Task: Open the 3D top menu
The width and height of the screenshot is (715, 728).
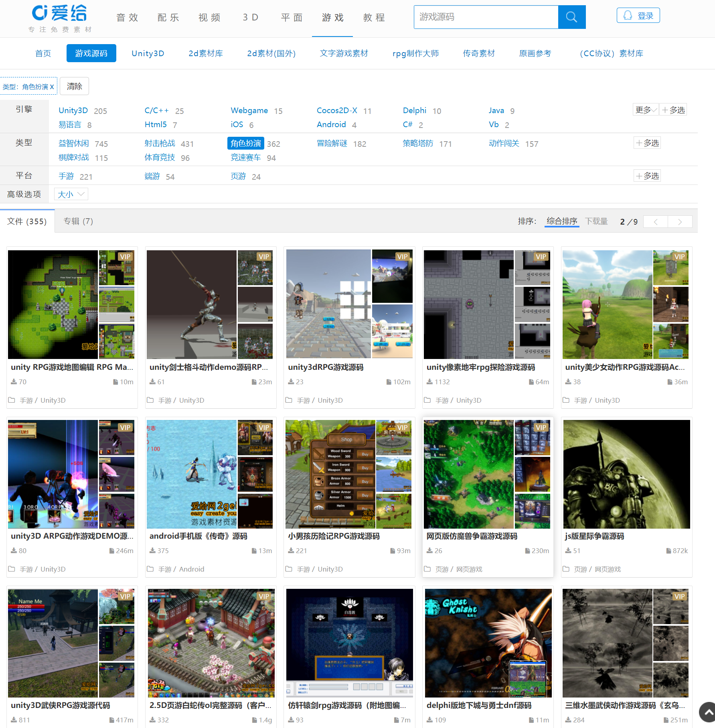Action: (251, 18)
